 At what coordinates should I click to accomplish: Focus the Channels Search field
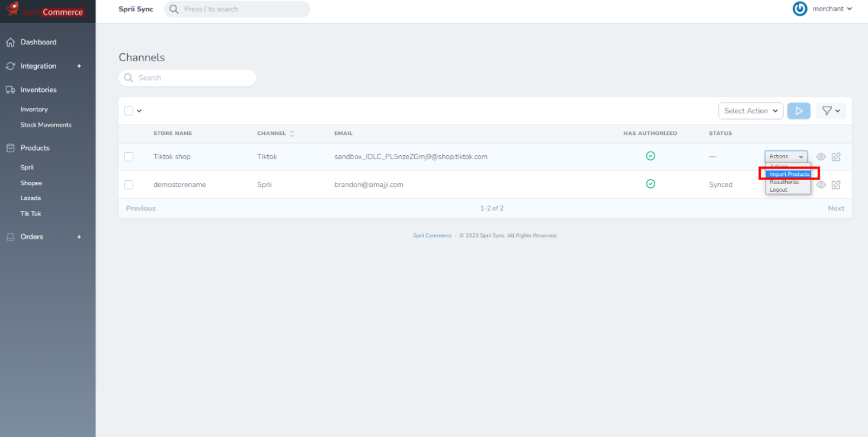[x=187, y=78]
